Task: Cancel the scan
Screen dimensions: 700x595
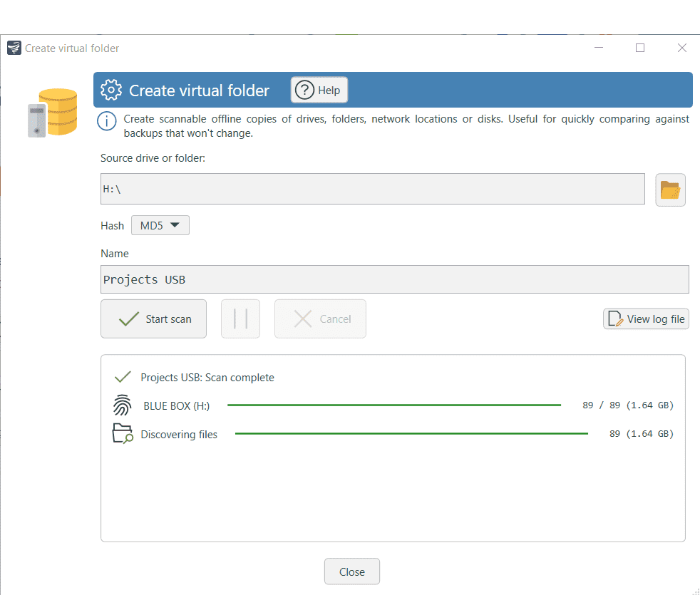Action: click(x=320, y=319)
